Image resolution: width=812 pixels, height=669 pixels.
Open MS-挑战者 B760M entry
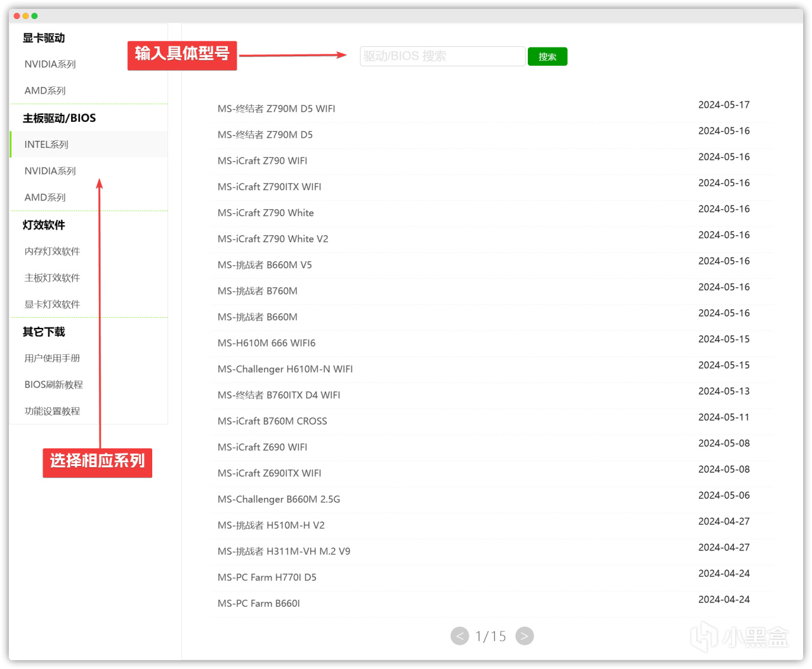tap(258, 291)
